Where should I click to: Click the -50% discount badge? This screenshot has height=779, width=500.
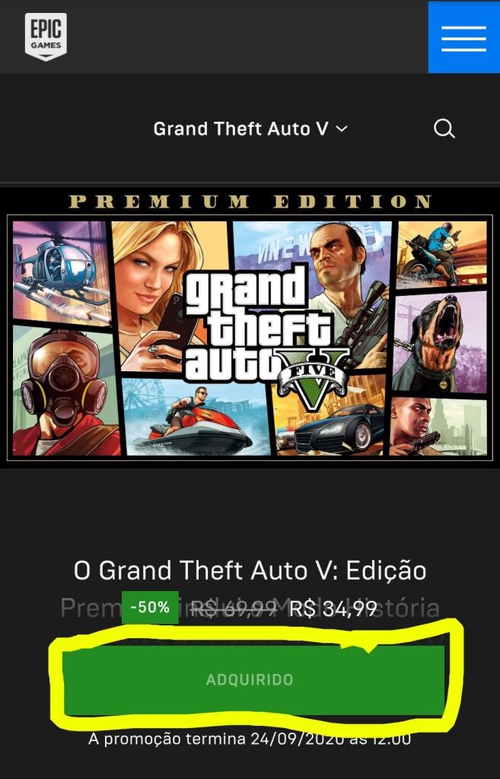[150, 607]
